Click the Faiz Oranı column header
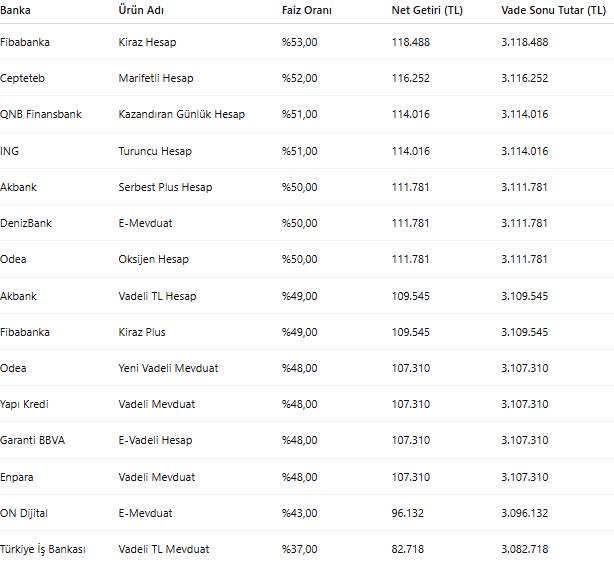This screenshot has width=614, height=574. [x=307, y=10]
